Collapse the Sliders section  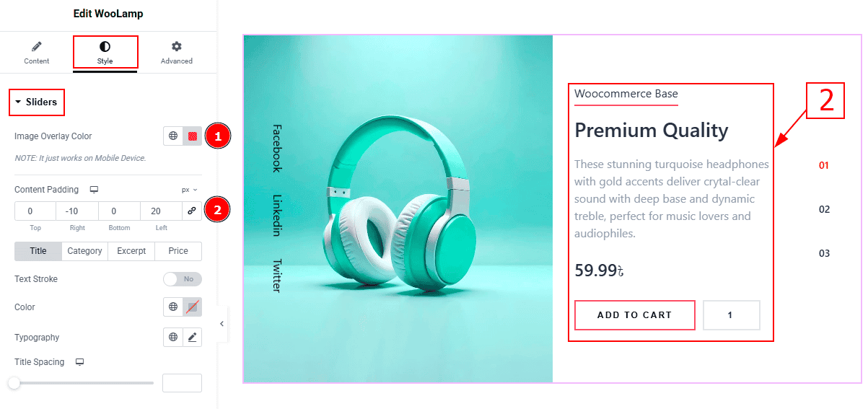(x=37, y=102)
